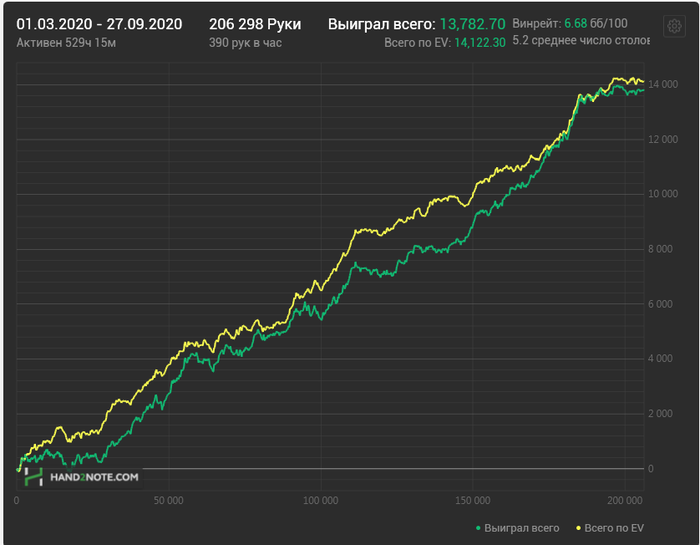This screenshot has height=545, width=700.
Task: Click the 4 000 y-axis label
Action: tap(660, 358)
